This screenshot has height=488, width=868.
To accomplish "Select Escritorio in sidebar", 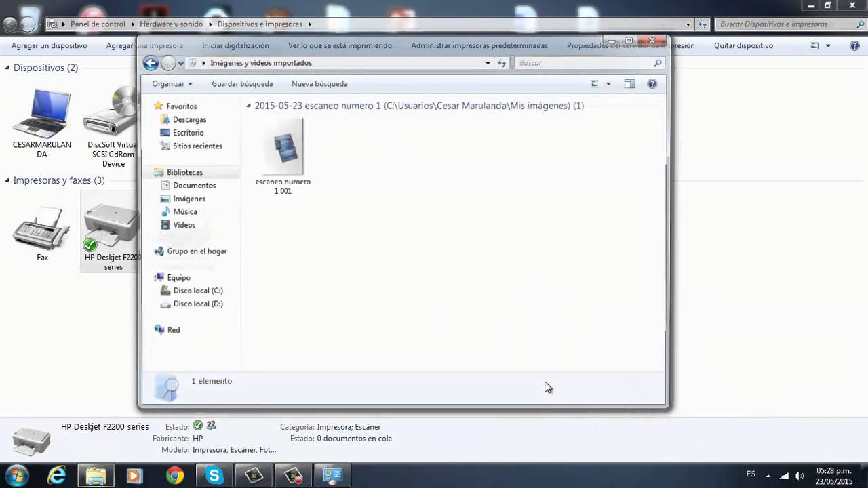I will coord(188,133).
